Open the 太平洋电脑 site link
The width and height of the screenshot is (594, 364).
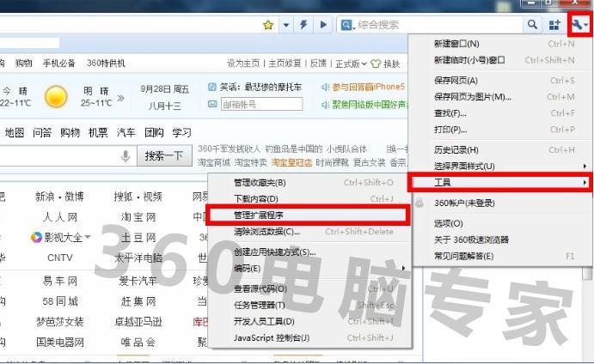[138, 258]
